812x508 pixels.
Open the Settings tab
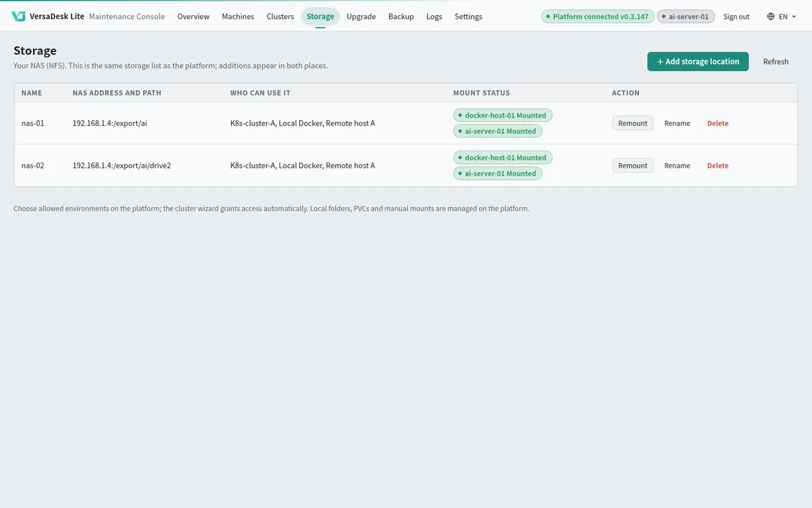[469, 17]
